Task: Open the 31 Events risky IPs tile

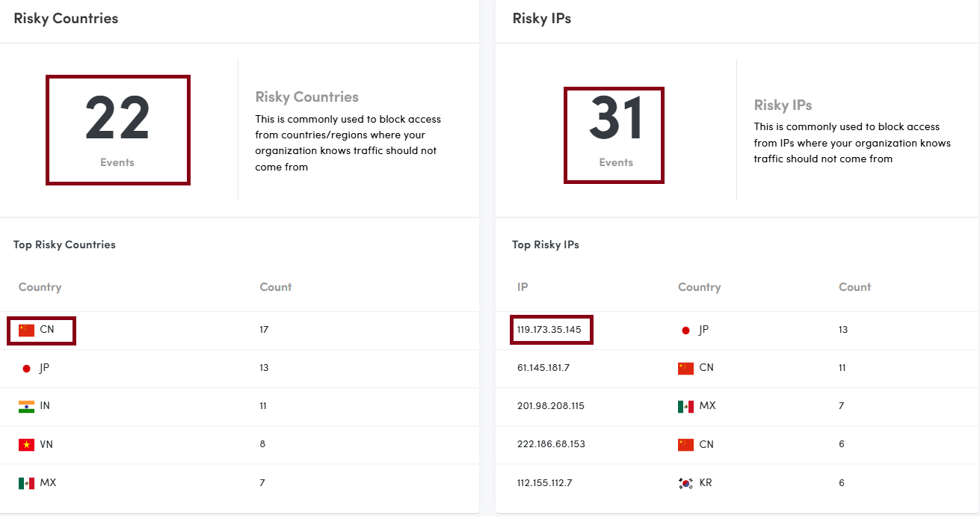Action: pos(614,135)
